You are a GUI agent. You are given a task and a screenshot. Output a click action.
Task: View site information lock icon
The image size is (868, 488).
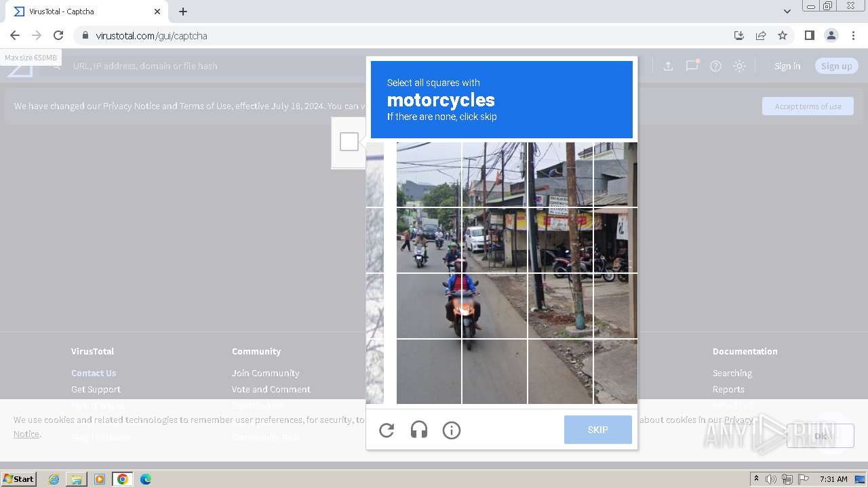pos(85,35)
